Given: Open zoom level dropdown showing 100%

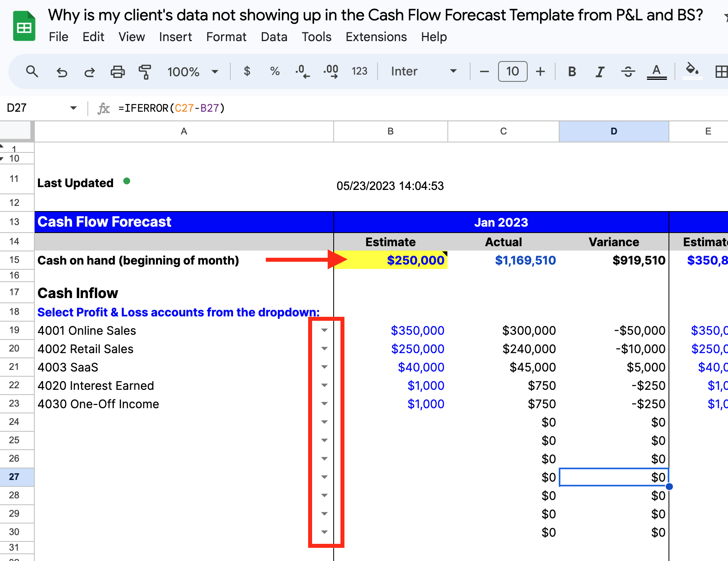Looking at the screenshot, I should [x=193, y=72].
